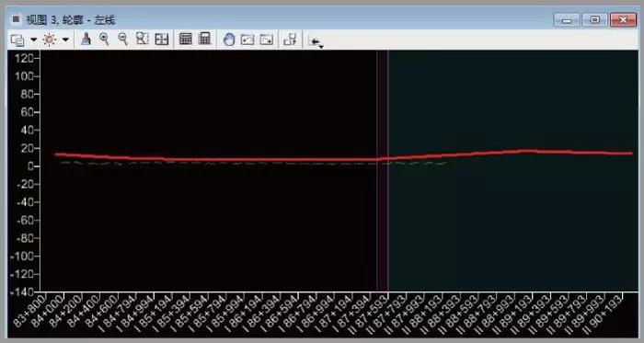Expand dropdown arrow beside the sun icon
Screen dimensions: 644x343
65,40
